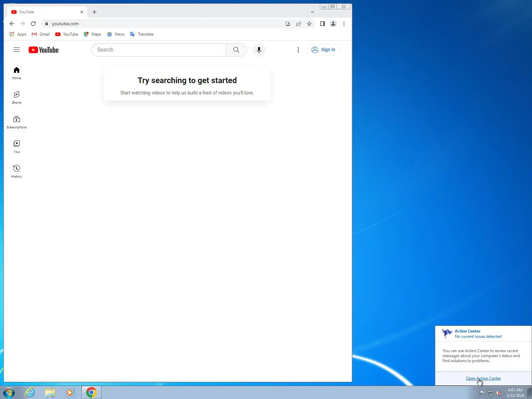Open the You section in sidebar
The width and height of the screenshot is (532, 399).
(x=17, y=147)
